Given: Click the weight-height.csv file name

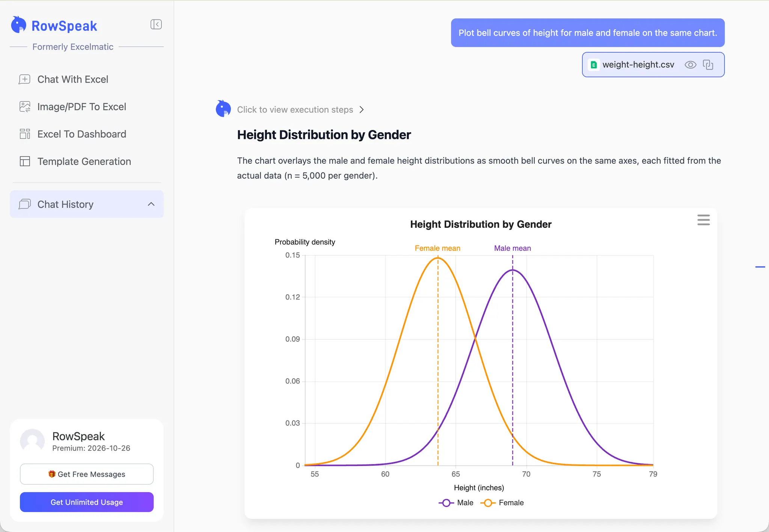Looking at the screenshot, I should click(638, 65).
